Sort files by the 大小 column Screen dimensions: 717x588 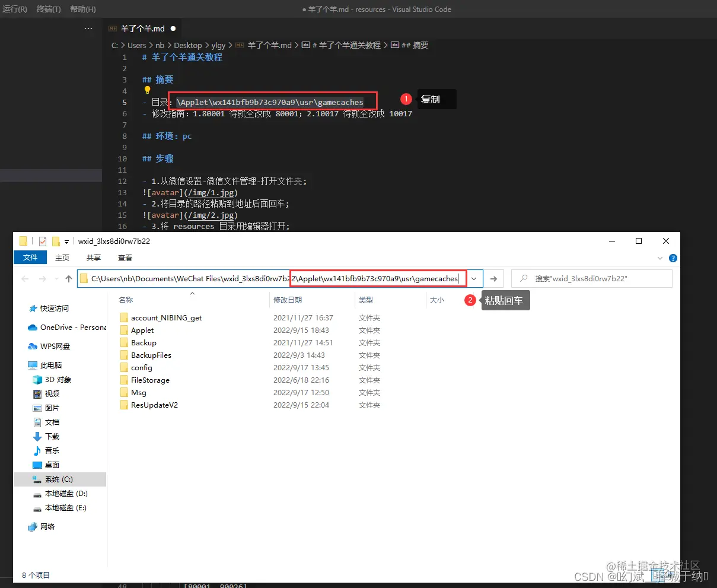pyautogui.click(x=437, y=300)
